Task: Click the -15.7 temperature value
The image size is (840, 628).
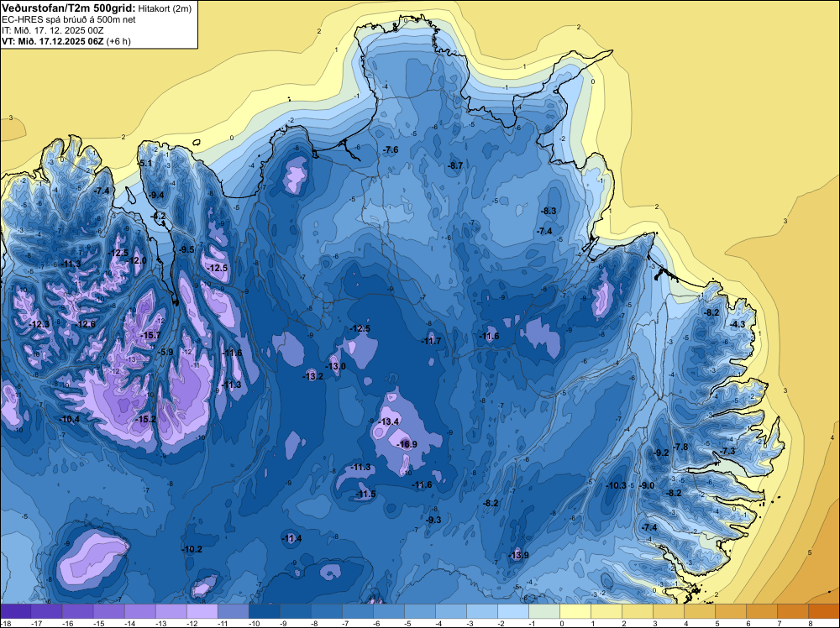Action: click(x=150, y=335)
